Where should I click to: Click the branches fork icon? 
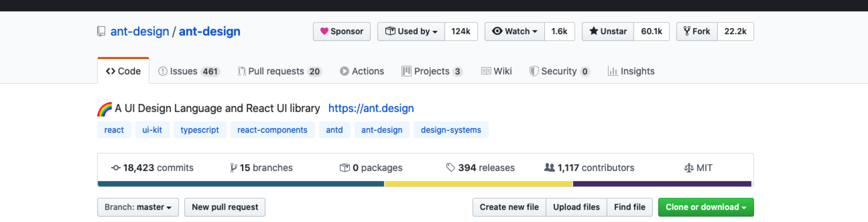click(x=233, y=168)
